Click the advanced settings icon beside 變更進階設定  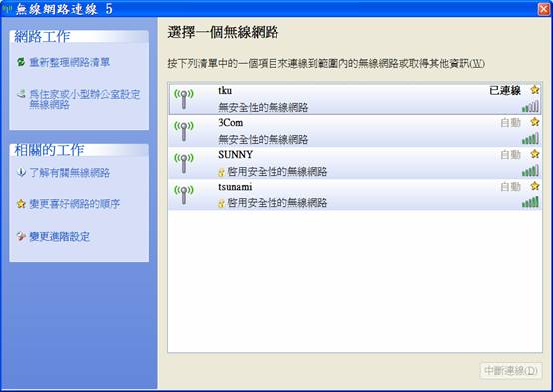pos(21,236)
